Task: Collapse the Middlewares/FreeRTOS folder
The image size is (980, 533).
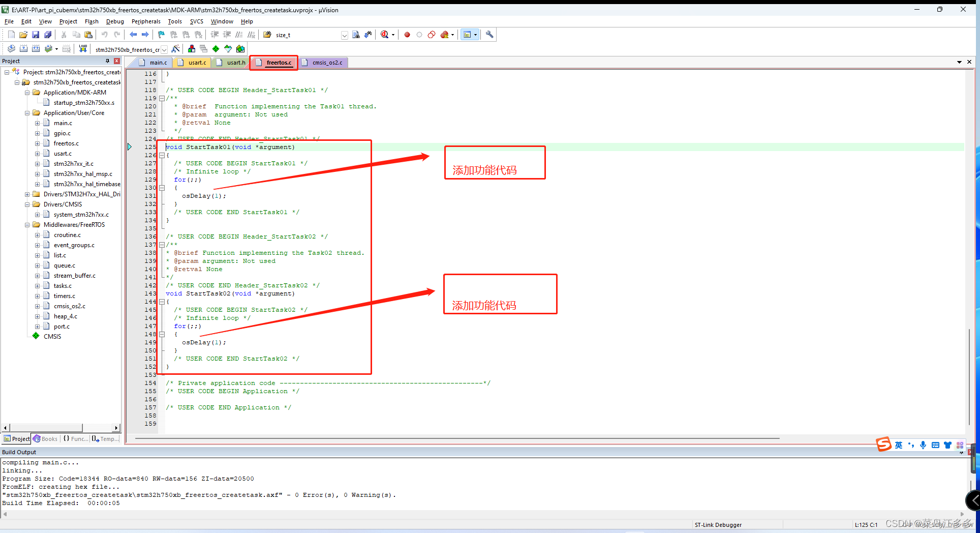Action: [x=27, y=225]
